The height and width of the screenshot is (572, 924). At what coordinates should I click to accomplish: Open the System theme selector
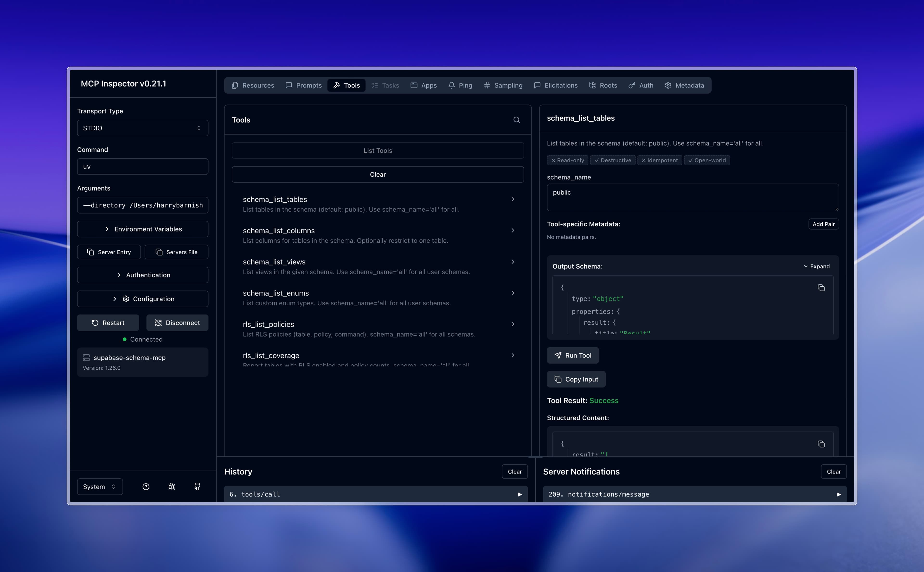click(100, 486)
